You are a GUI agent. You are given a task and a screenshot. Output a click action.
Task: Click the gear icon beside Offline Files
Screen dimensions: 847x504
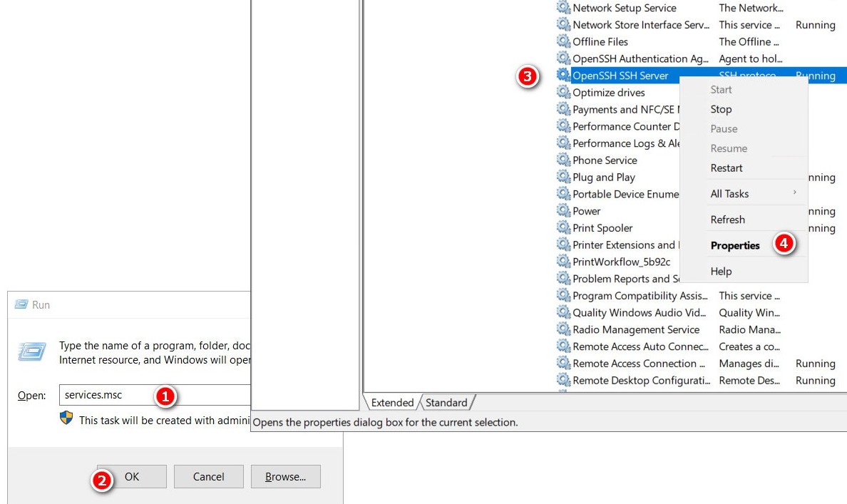pyautogui.click(x=563, y=41)
